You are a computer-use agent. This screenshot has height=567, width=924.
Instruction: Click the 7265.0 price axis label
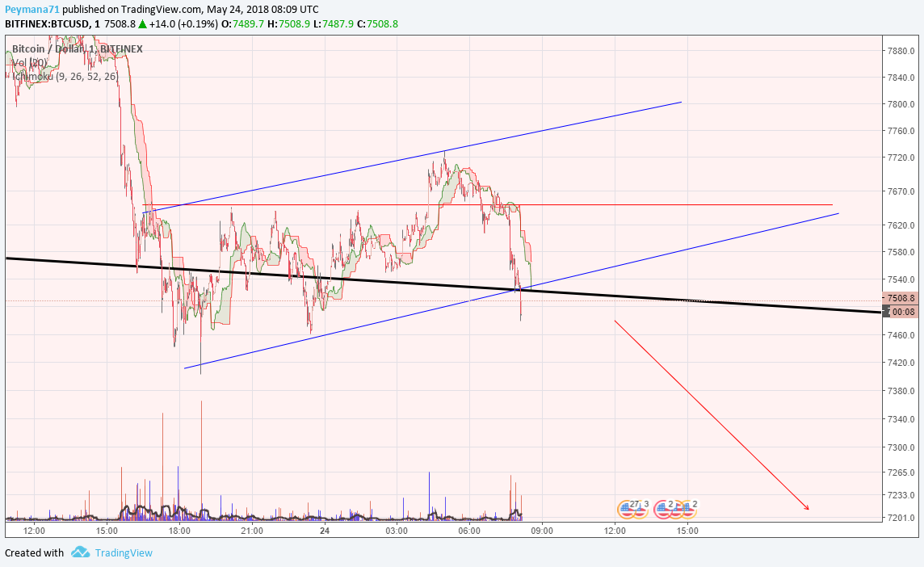pos(901,472)
